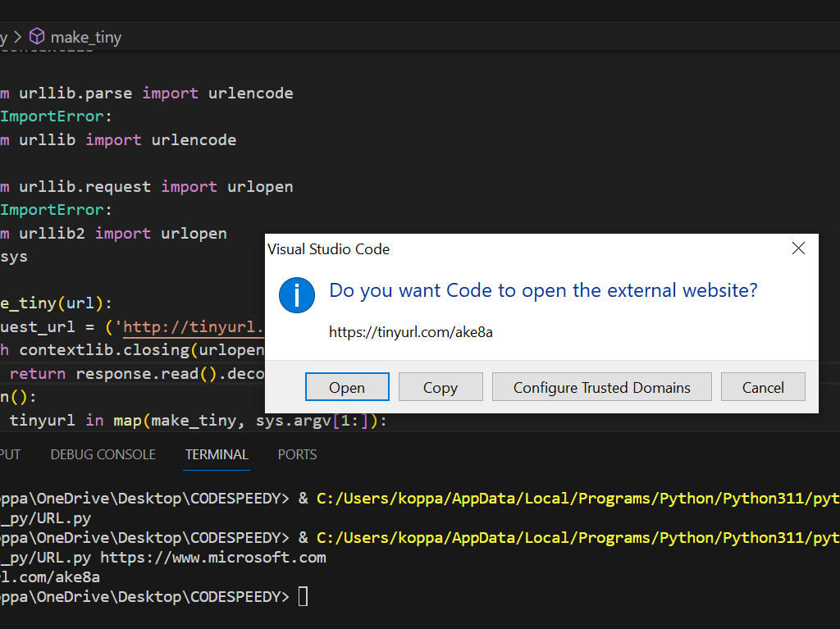
Task: Click 'response.read()' in the return line
Action: pyautogui.click(x=146, y=373)
